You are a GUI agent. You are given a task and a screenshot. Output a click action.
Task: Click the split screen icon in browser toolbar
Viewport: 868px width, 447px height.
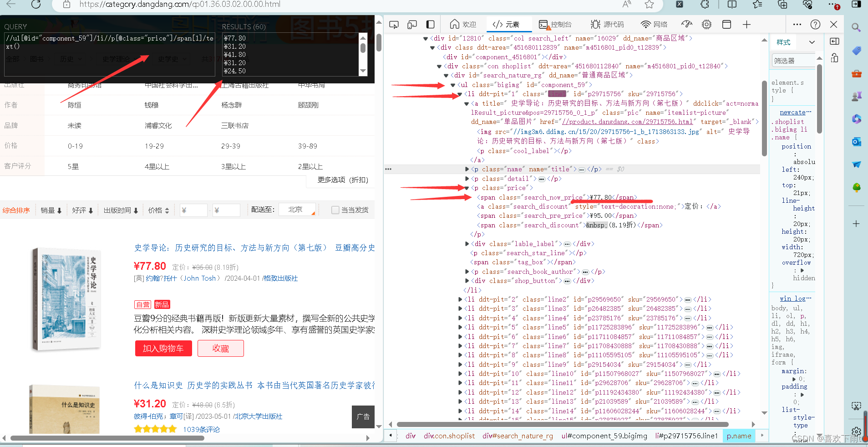732,5
